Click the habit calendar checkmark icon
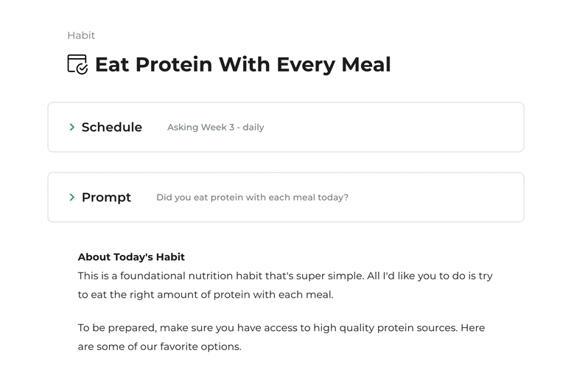 (77, 65)
